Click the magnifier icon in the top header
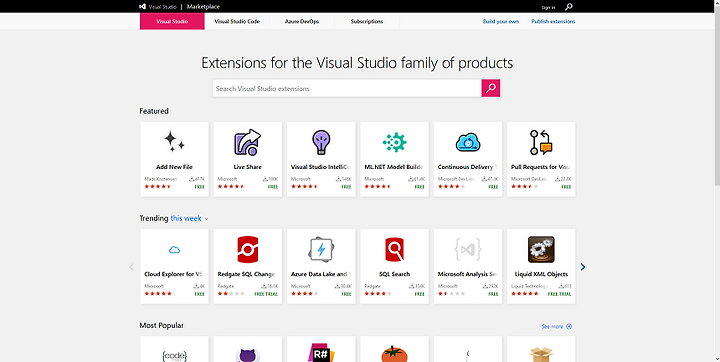Screen dimensions: 720x362 569,7
